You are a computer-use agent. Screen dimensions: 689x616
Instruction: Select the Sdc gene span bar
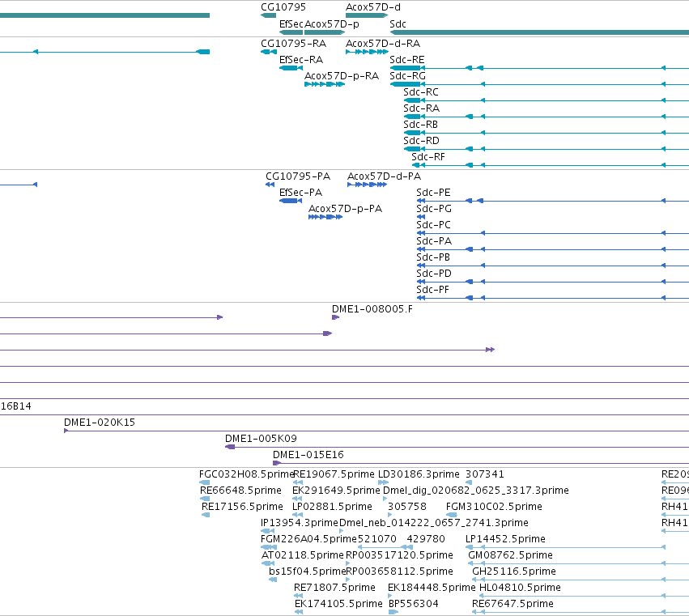(539, 32)
